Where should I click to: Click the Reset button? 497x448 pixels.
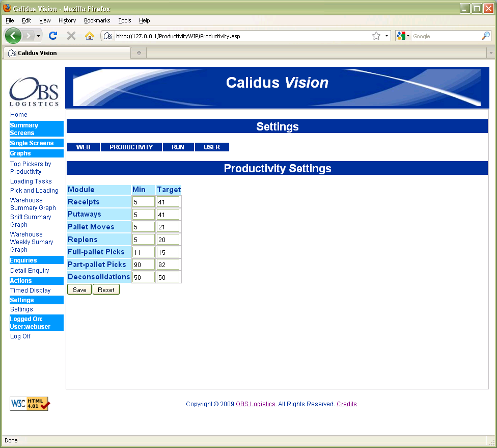click(106, 289)
